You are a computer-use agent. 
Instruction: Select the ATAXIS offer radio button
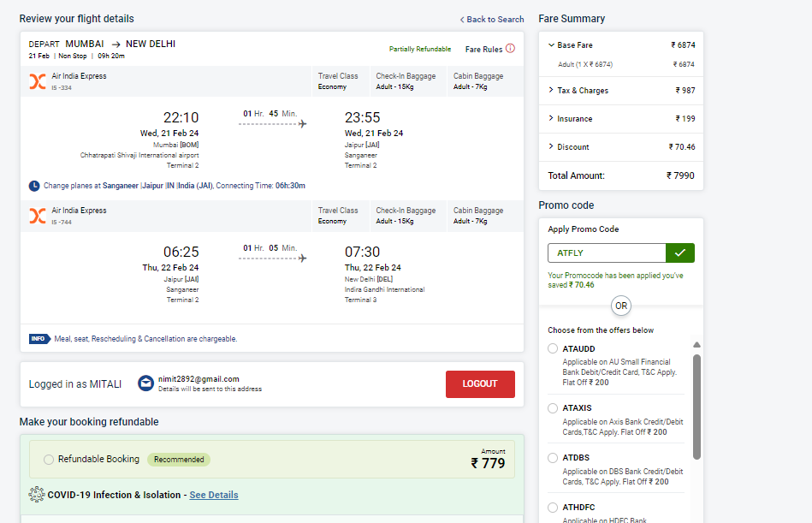pos(553,408)
